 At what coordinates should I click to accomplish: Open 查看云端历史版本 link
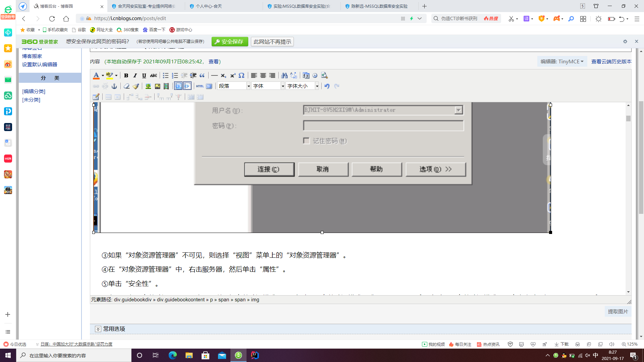(611, 61)
